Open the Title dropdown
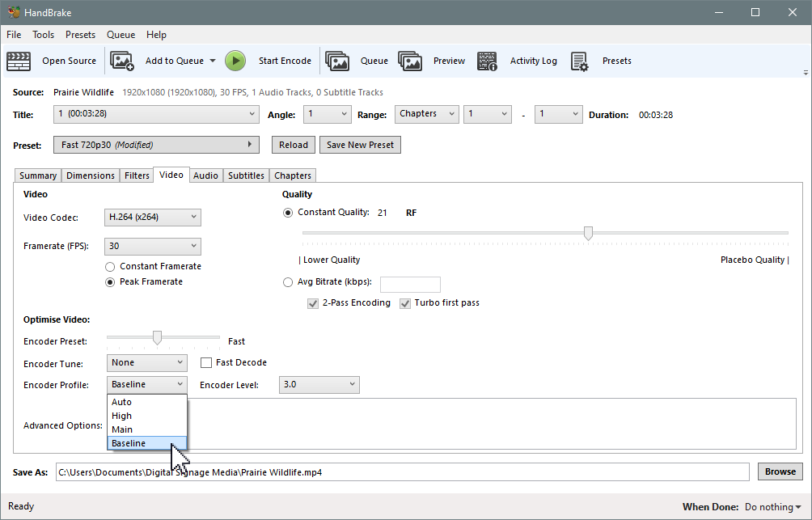The width and height of the screenshot is (812, 520). point(156,114)
